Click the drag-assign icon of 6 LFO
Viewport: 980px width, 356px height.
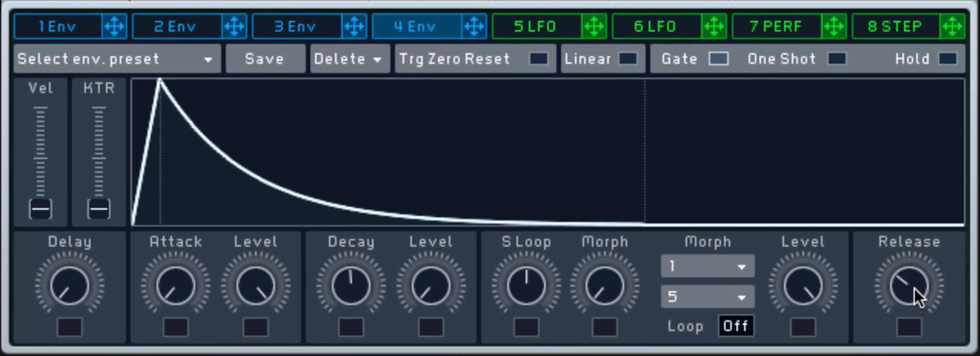point(714,27)
